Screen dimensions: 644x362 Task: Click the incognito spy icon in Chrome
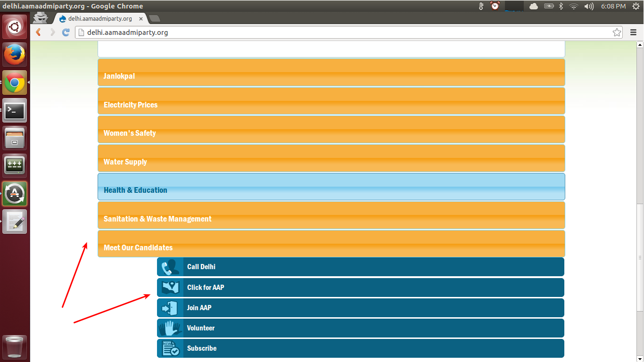click(x=41, y=17)
